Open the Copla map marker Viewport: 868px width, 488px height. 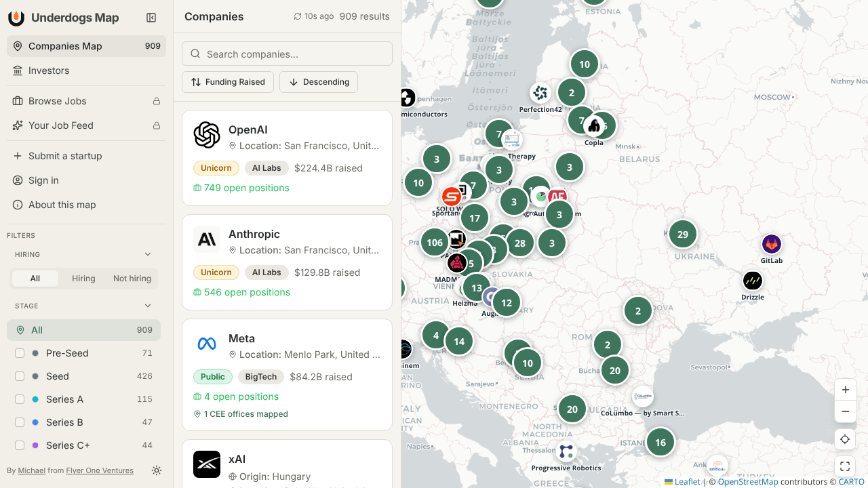[594, 126]
